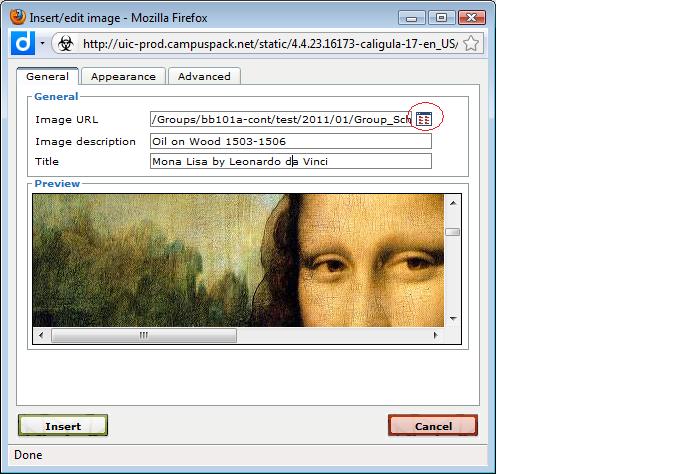
Task: Open the dropdown arrow next to the 'd' icon
Action: tap(42, 43)
